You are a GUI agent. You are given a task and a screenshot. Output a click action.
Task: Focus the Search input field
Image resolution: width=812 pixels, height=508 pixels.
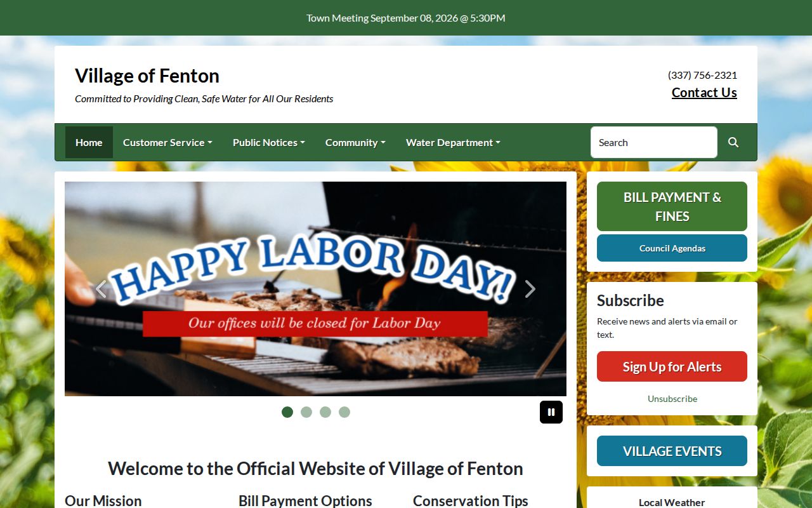pos(654,142)
